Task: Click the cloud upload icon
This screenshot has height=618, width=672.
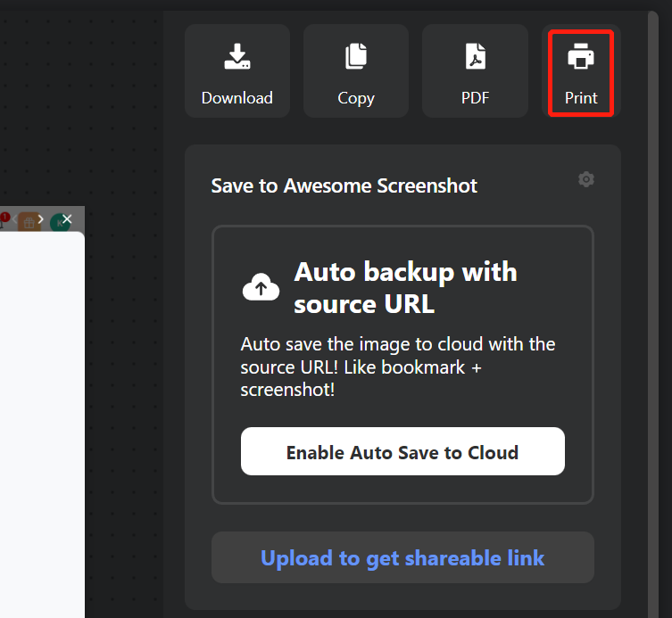Action: tap(261, 287)
